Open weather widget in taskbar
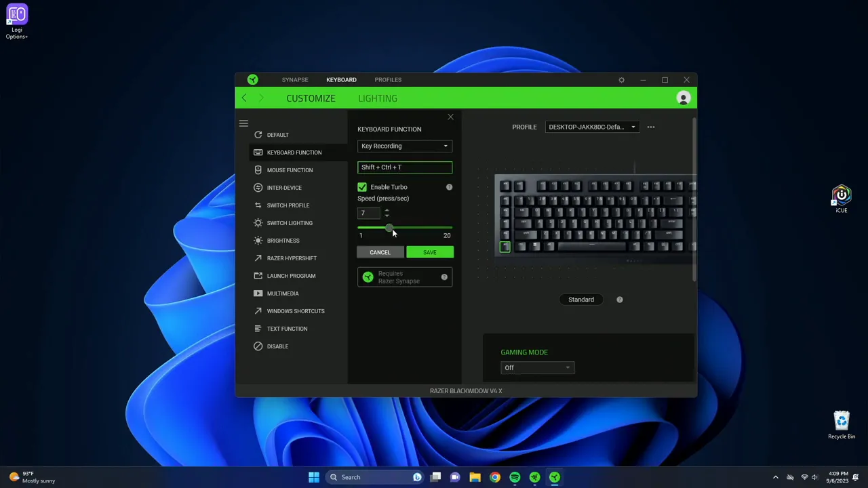 tap(31, 477)
